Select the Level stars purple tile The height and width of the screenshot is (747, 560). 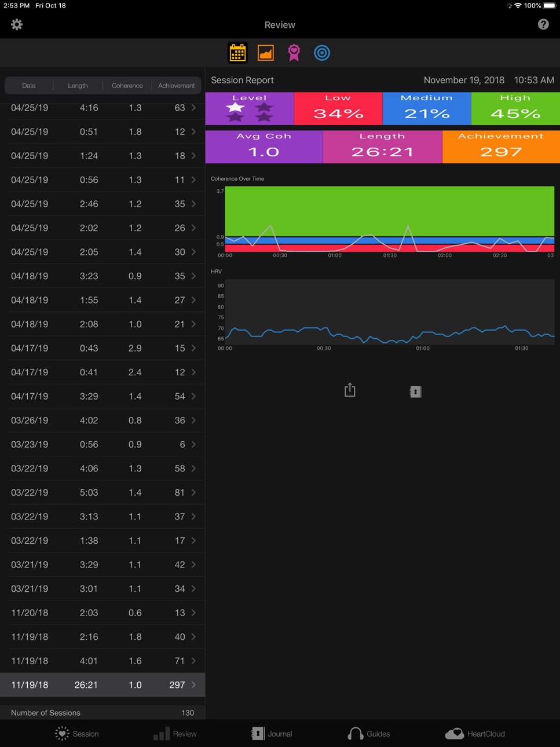coord(250,109)
